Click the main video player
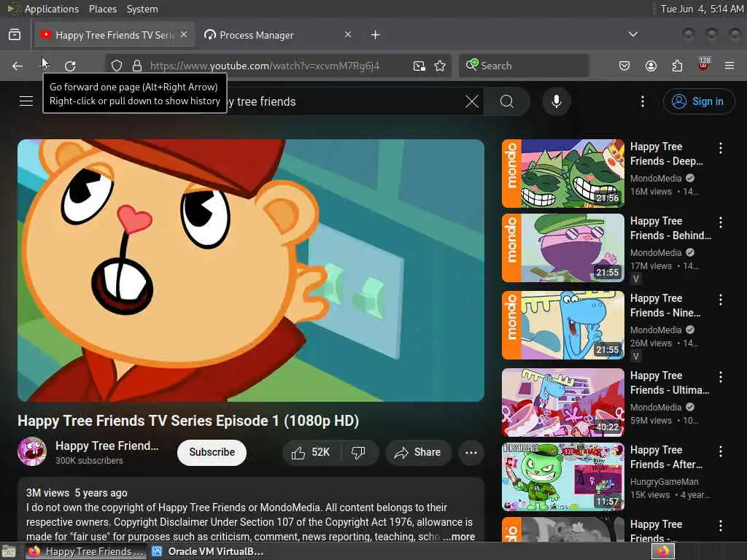Image resolution: width=747 pixels, height=560 pixels. 251,270
